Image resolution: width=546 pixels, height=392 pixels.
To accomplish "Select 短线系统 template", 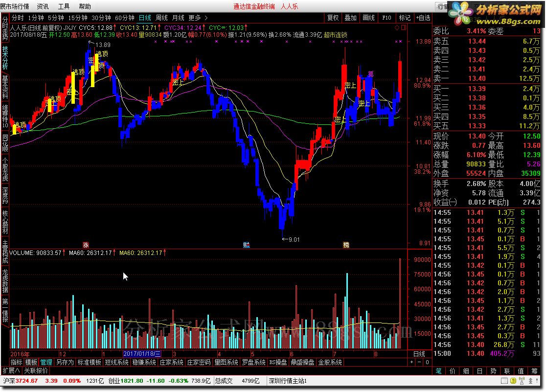I will point(116,362).
